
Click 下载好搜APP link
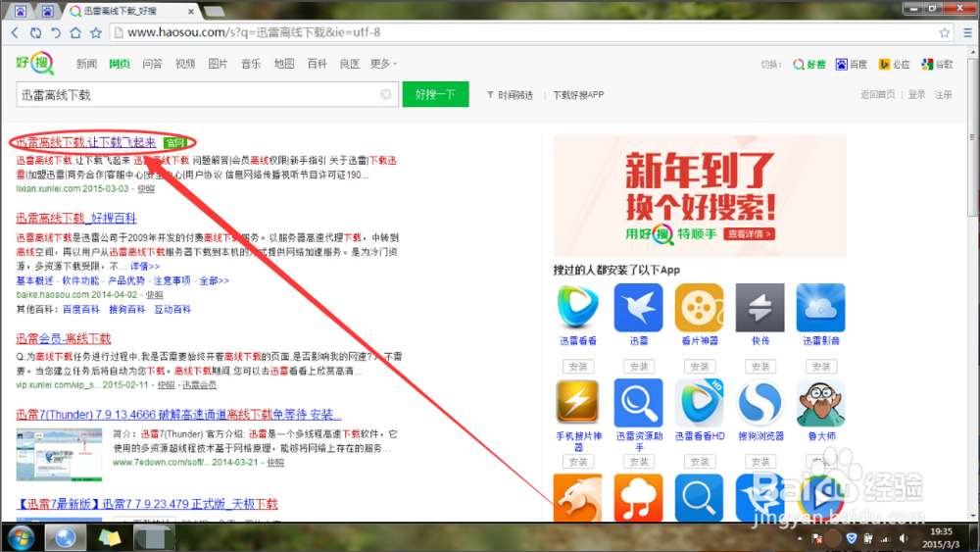click(578, 95)
